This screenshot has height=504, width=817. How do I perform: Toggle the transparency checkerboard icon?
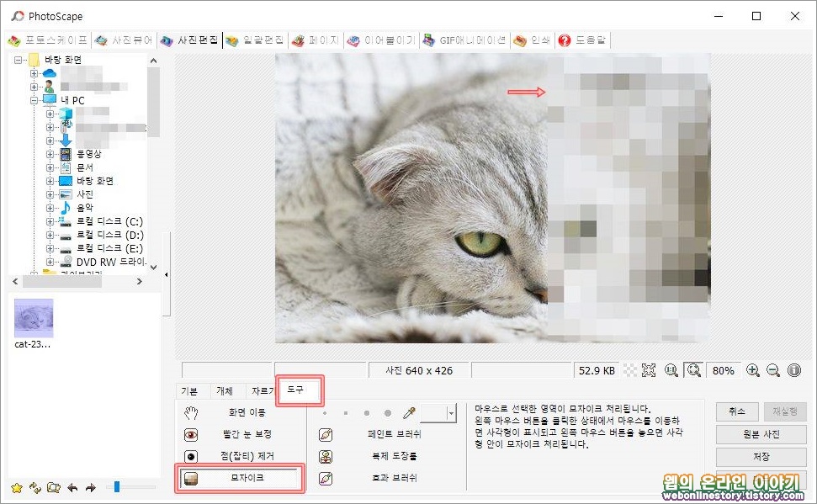[630, 370]
